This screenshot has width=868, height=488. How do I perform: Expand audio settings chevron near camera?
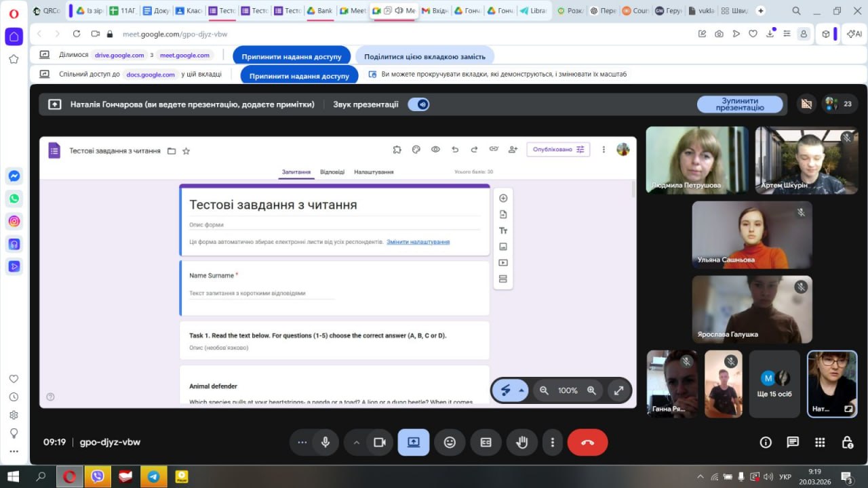tap(356, 443)
